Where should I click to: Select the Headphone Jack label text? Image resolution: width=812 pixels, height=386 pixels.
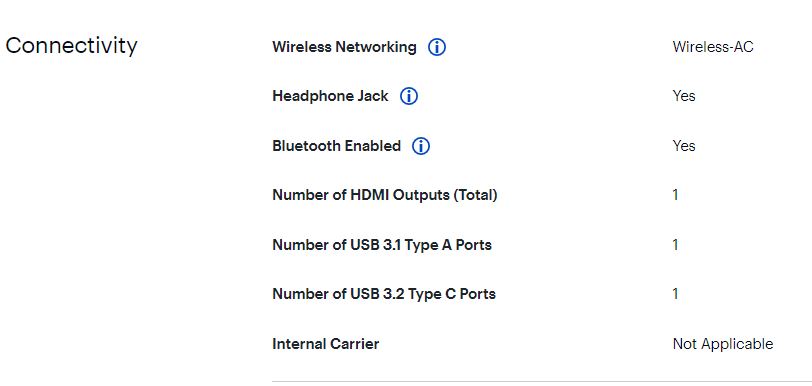pos(330,96)
